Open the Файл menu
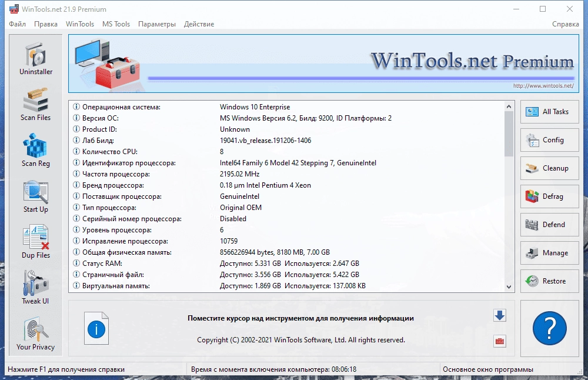Image resolution: width=588 pixels, height=380 pixels. coord(17,24)
